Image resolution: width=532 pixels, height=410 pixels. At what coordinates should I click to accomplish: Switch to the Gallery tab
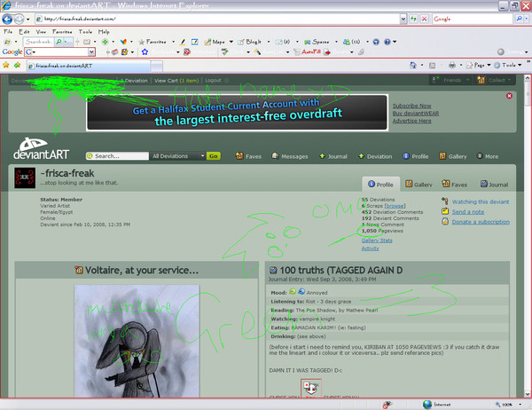(x=419, y=185)
